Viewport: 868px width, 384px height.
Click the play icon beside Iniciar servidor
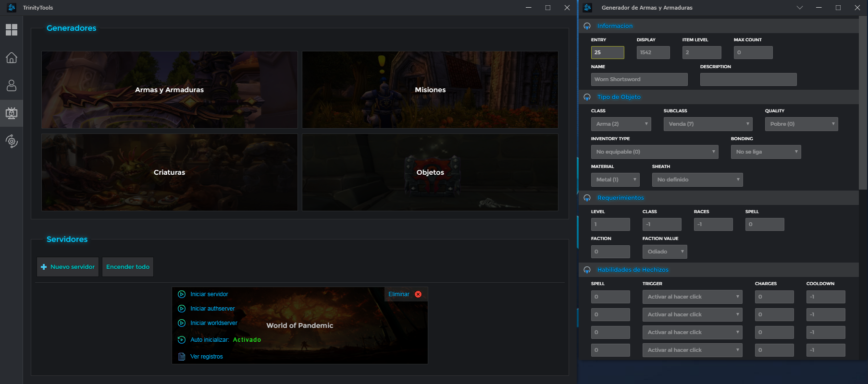[x=182, y=294]
